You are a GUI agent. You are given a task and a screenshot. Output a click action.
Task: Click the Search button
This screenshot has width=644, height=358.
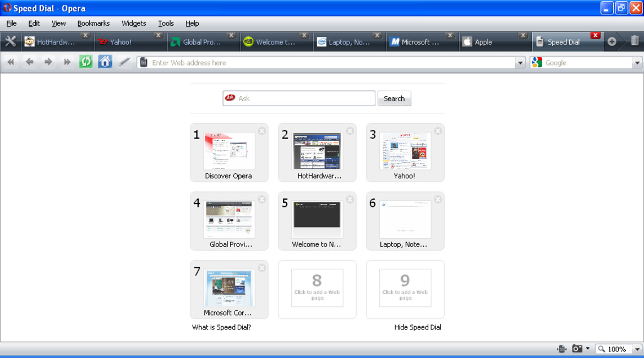coord(394,98)
